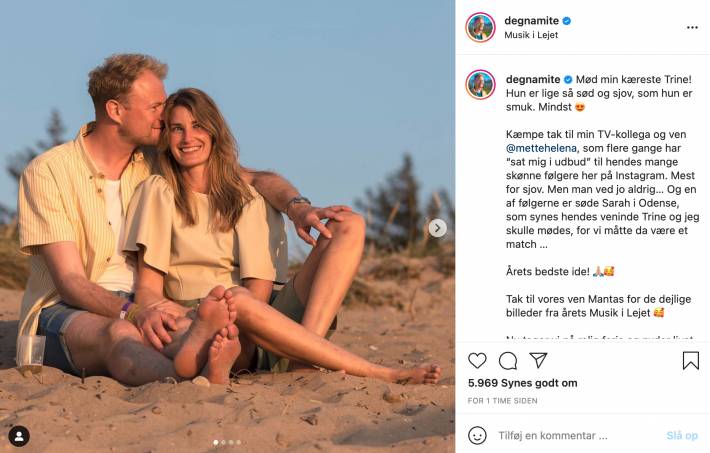The image size is (710, 453).
Task: Open degnamite username link in header
Action: 532,21
